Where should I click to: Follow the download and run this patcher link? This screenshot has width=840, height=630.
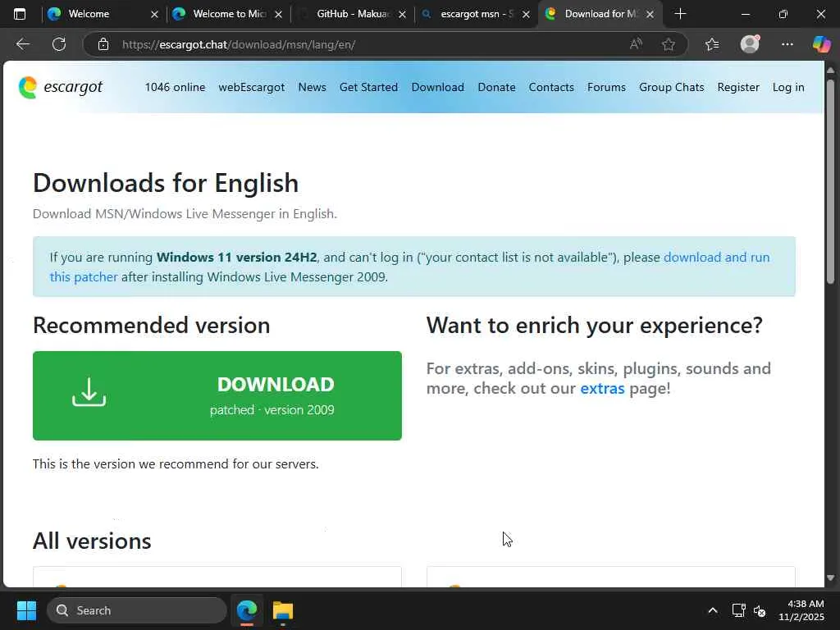(x=717, y=257)
